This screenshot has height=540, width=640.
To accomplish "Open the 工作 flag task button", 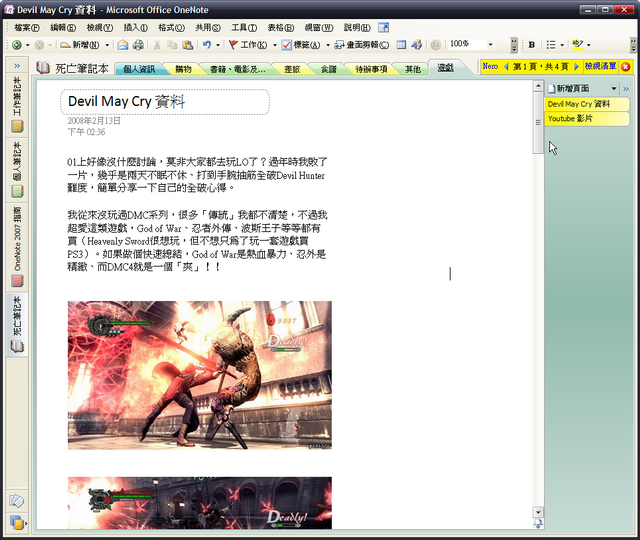I will [248, 45].
